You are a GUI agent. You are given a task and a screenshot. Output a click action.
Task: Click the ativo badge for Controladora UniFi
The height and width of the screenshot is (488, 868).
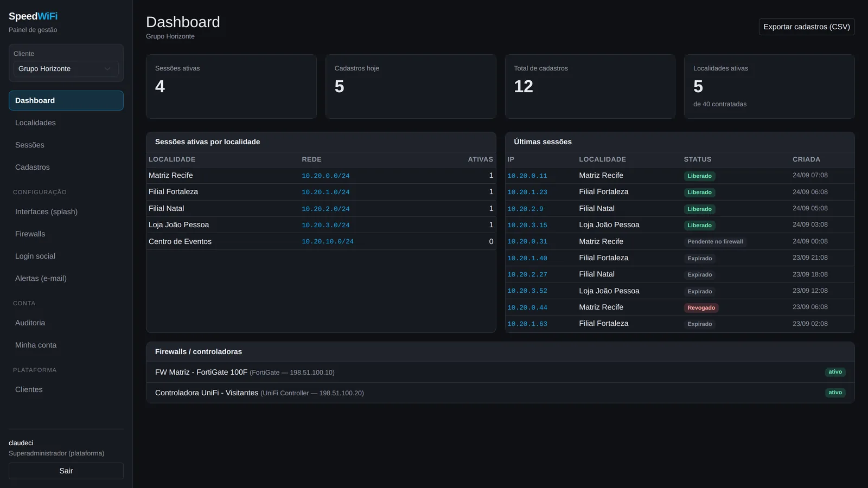pyautogui.click(x=835, y=393)
